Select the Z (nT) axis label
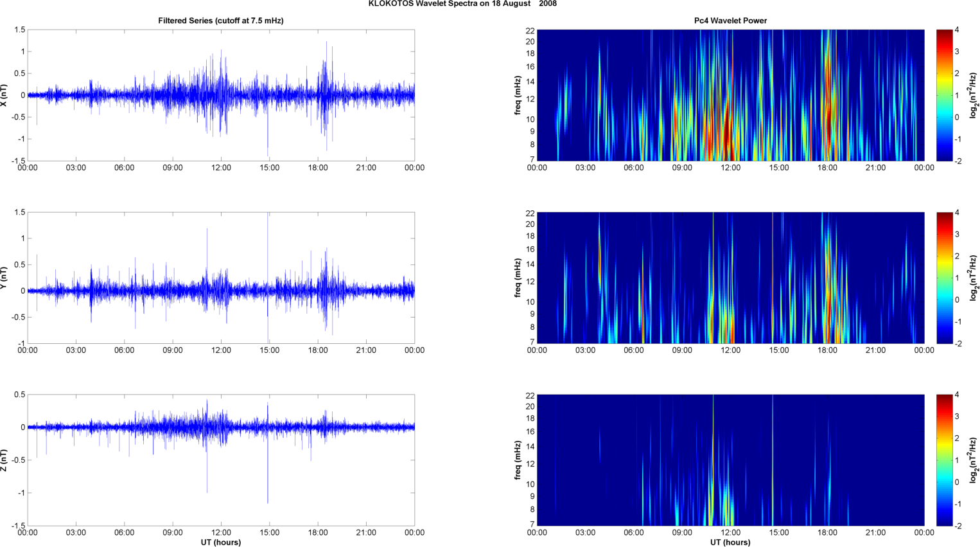This screenshot has width=980, height=547. [4, 460]
